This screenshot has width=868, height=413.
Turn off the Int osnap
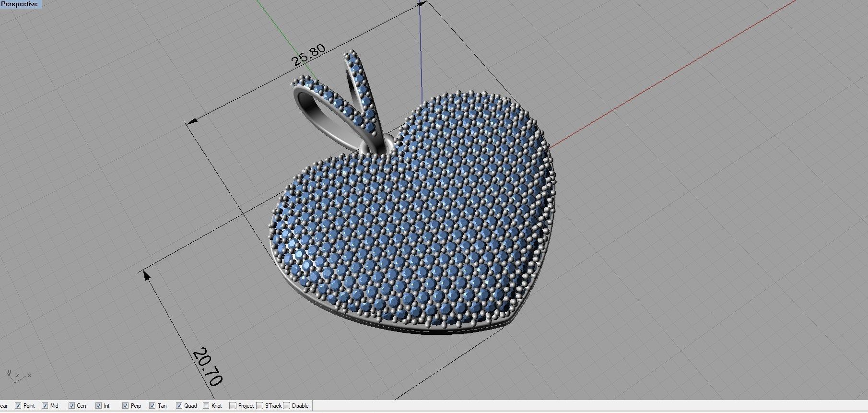99,406
